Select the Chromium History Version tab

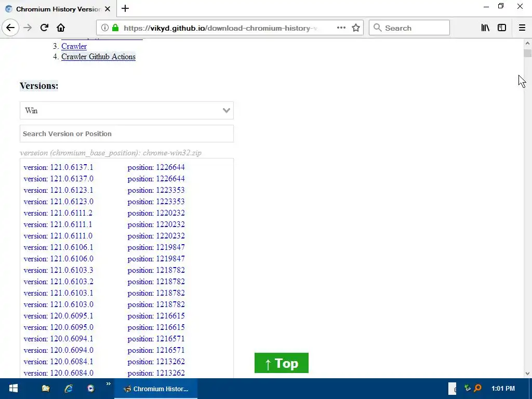(58, 9)
